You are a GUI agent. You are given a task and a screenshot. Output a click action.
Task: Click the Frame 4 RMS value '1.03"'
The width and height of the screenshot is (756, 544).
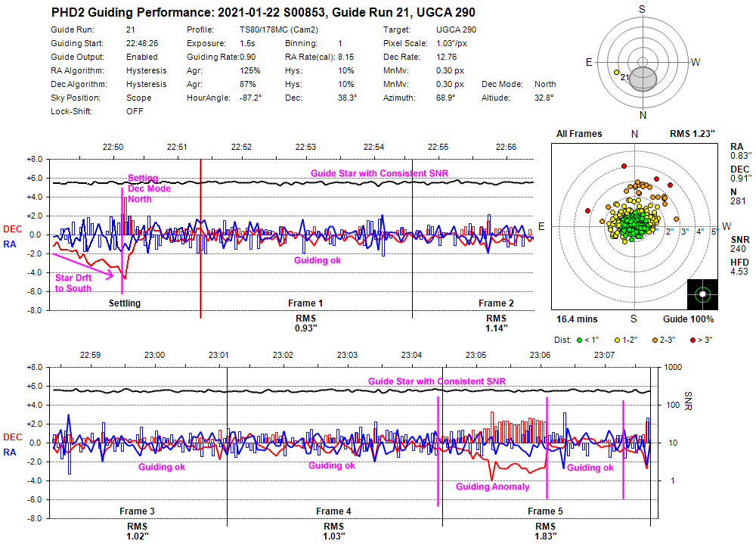tap(333, 536)
